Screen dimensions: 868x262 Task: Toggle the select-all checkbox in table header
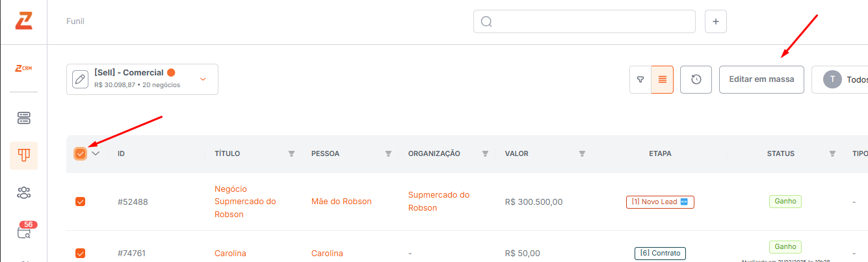pos(80,153)
